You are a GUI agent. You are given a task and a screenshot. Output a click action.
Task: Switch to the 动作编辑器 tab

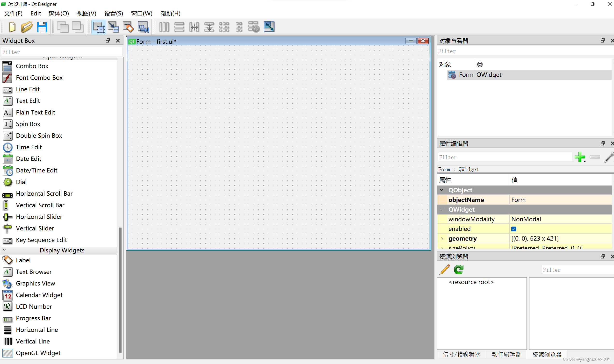(506, 354)
